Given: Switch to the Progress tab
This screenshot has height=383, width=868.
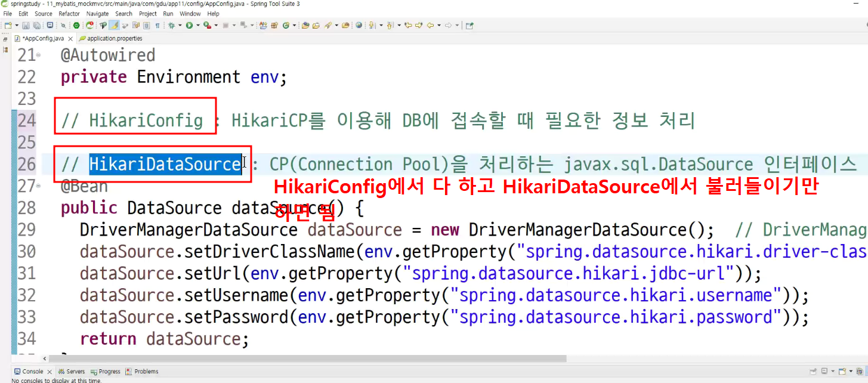Looking at the screenshot, I should 106,371.
